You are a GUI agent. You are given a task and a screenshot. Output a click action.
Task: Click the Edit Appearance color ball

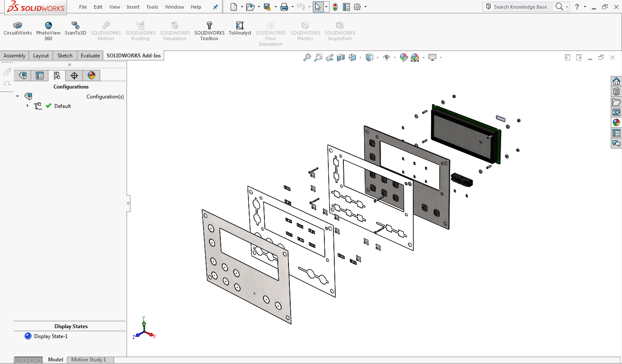click(404, 57)
